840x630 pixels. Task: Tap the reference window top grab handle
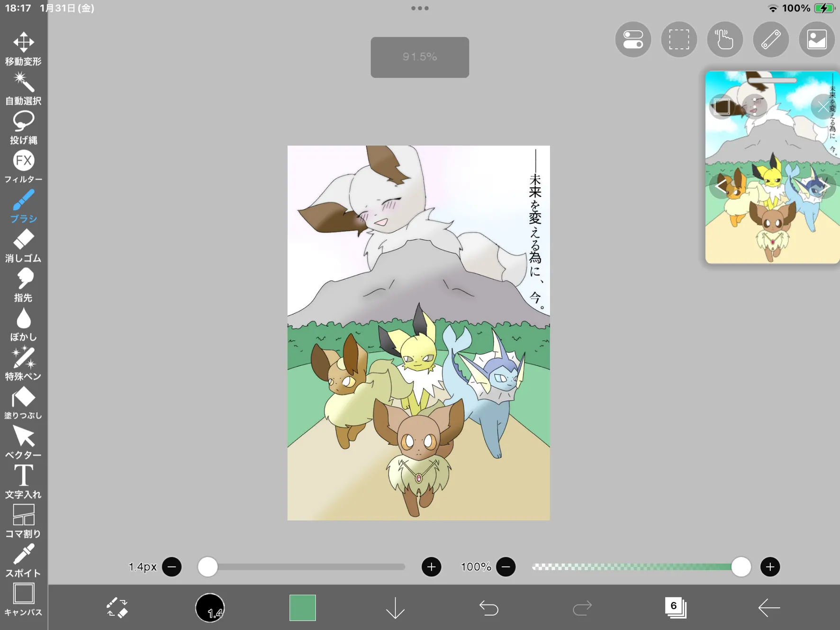coord(772,81)
